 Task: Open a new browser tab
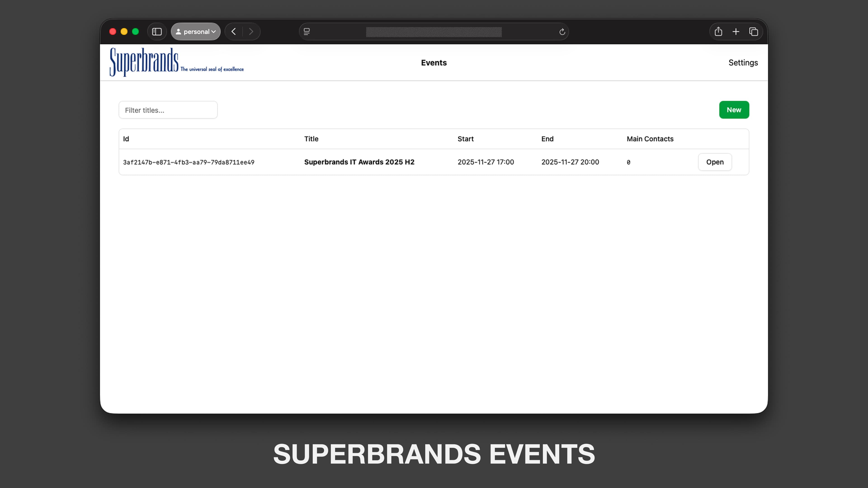[x=736, y=31]
